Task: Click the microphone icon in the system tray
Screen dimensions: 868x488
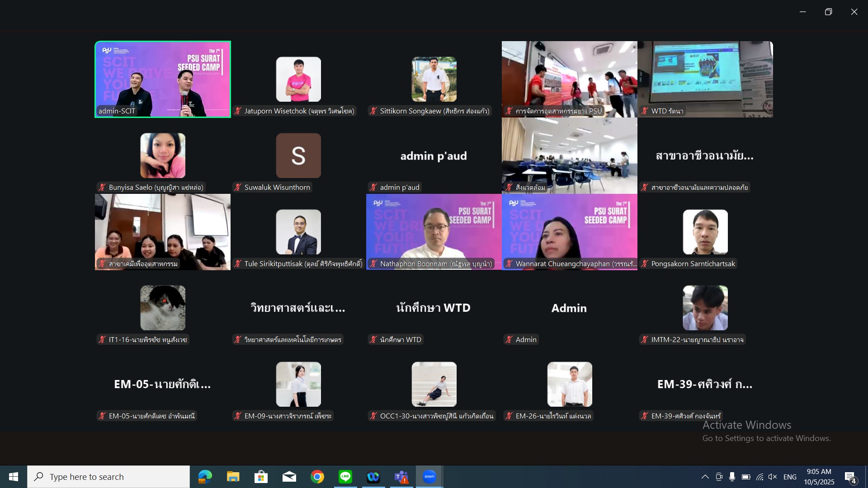Action: point(732,477)
